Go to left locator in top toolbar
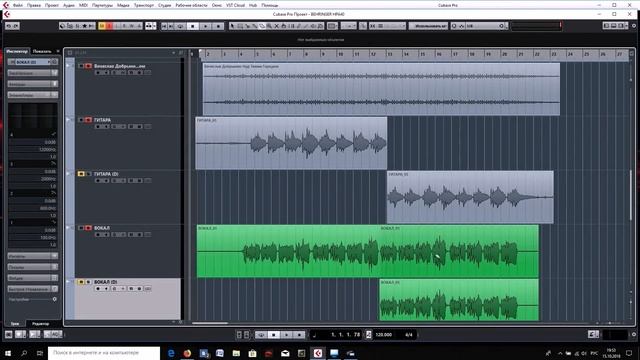This screenshot has height=360, width=640. [164, 26]
